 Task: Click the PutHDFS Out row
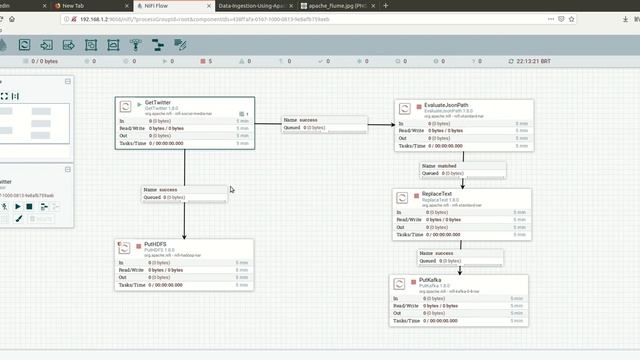[184, 278]
